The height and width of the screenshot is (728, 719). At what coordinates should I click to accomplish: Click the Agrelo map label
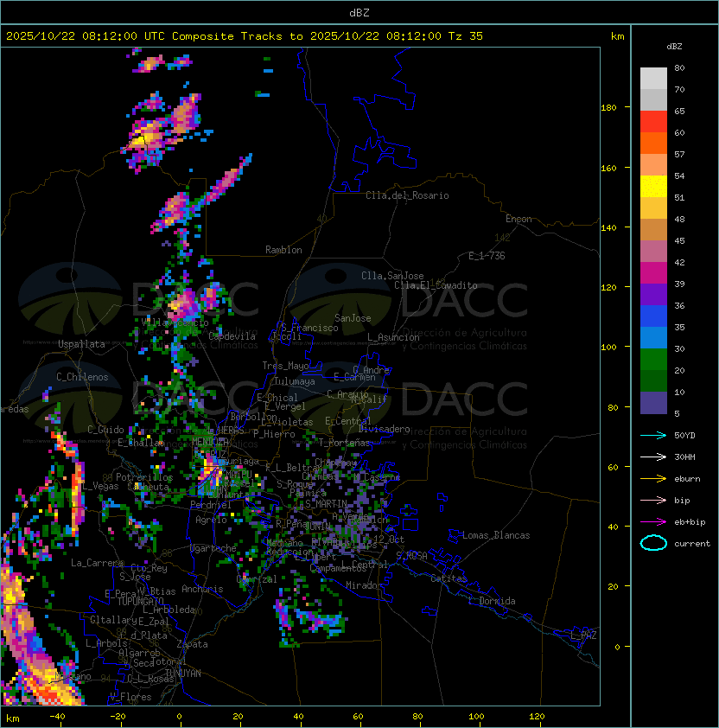pyautogui.click(x=211, y=520)
